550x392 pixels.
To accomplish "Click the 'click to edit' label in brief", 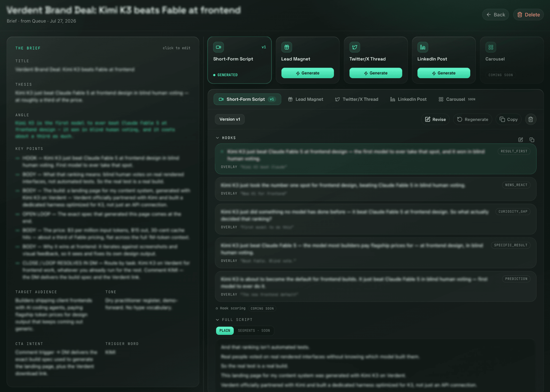I will pos(177,48).
